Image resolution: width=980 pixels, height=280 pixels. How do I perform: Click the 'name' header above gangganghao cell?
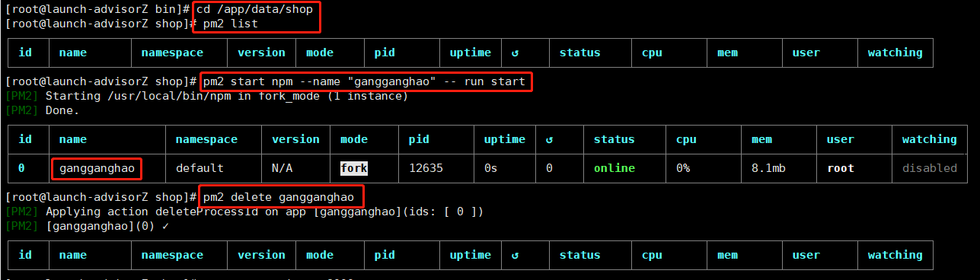(73, 139)
